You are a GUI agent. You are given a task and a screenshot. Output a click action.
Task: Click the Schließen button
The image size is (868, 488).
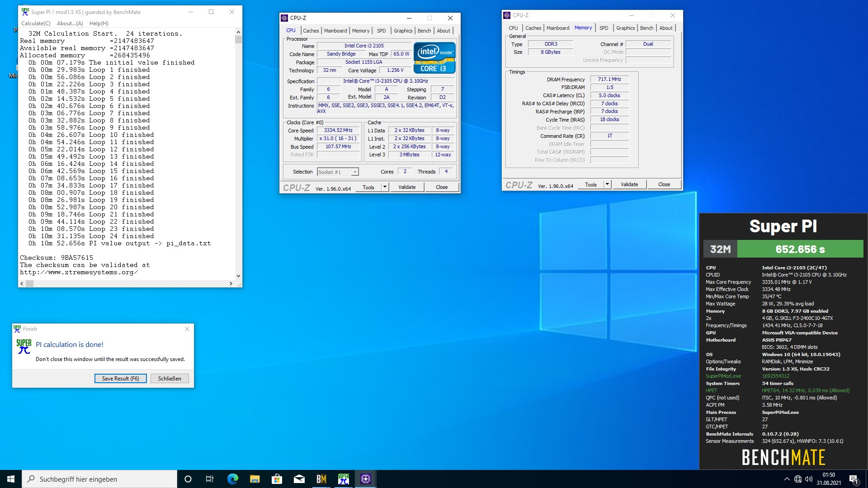tap(170, 379)
